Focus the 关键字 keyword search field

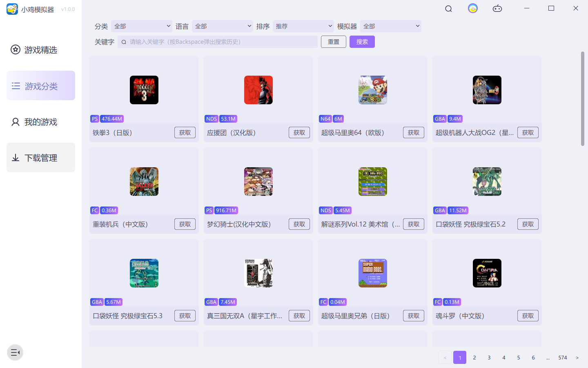pos(218,42)
